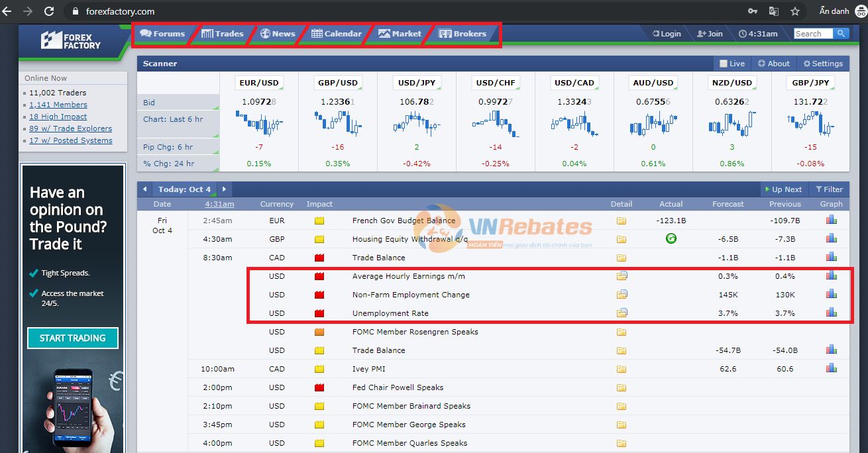
Task: Open the USD/JPY pair selector
Action: coord(417,83)
